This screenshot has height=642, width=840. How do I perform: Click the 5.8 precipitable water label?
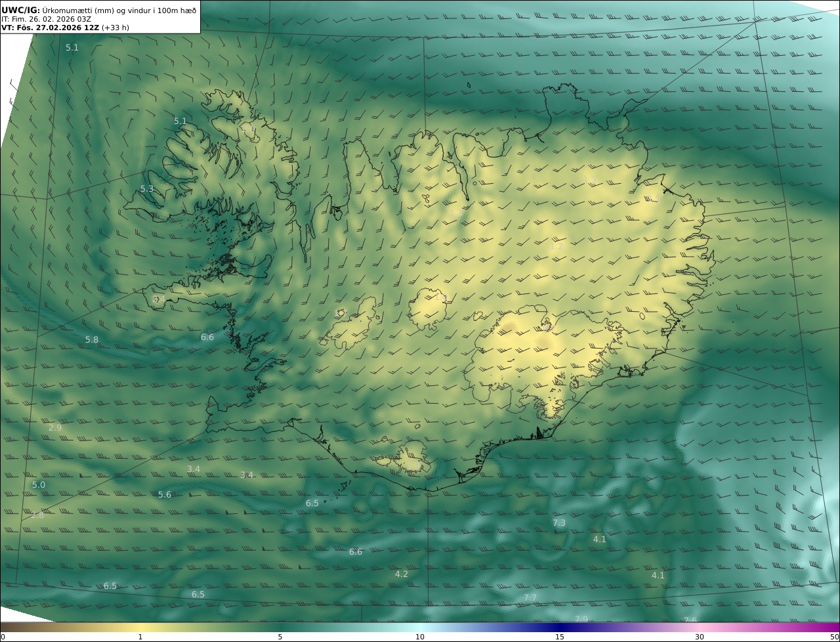[92, 340]
